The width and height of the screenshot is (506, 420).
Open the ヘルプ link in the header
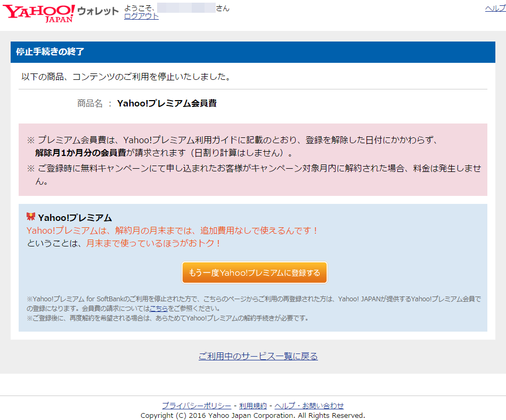(495, 9)
